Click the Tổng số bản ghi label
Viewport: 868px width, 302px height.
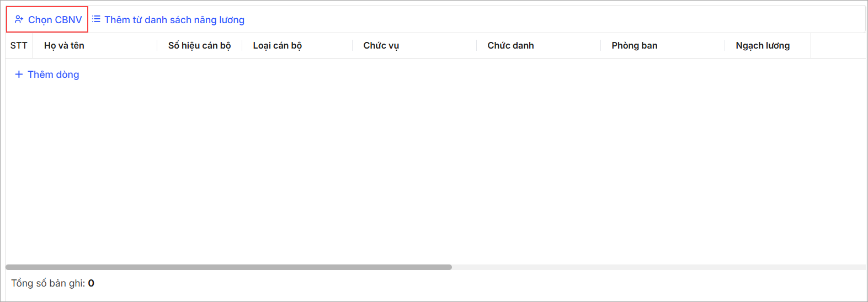tap(48, 283)
